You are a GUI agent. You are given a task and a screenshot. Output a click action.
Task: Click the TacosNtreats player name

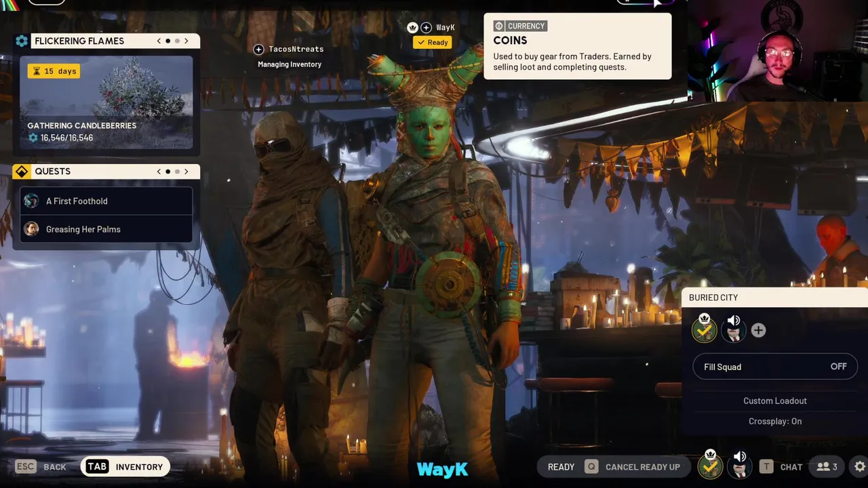[x=296, y=49]
